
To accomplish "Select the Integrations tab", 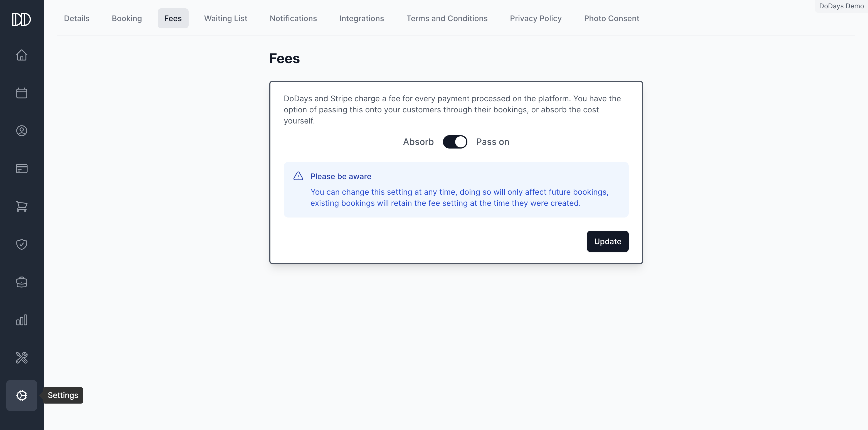I will [x=362, y=18].
